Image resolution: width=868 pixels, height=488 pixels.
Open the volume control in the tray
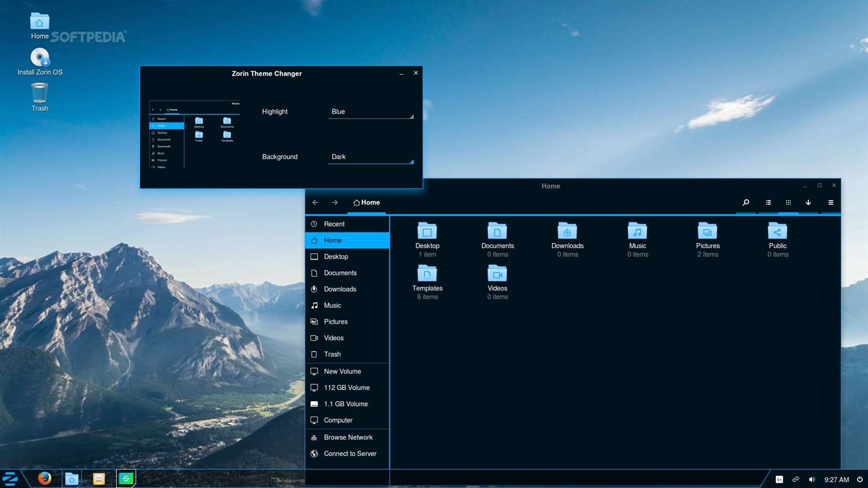[812, 480]
